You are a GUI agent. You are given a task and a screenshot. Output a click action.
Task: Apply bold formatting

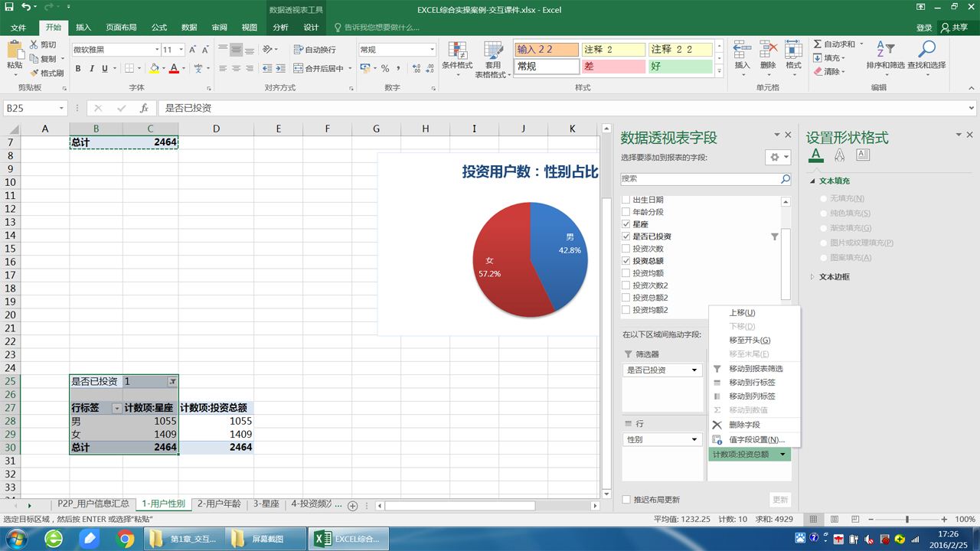78,68
